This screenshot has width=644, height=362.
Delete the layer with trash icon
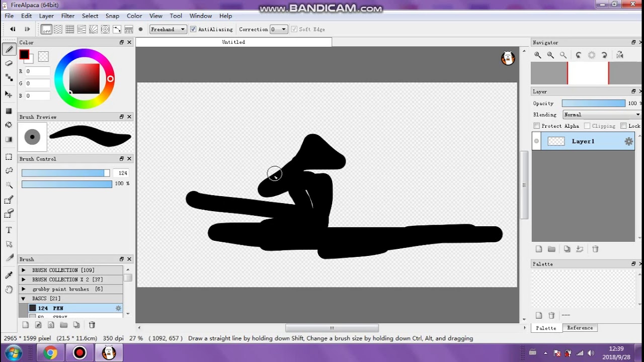pos(595,249)
